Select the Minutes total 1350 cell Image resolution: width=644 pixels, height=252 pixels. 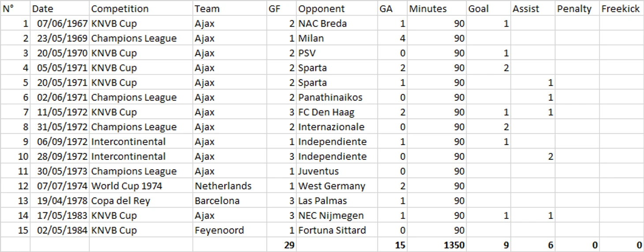click(437, 245)
